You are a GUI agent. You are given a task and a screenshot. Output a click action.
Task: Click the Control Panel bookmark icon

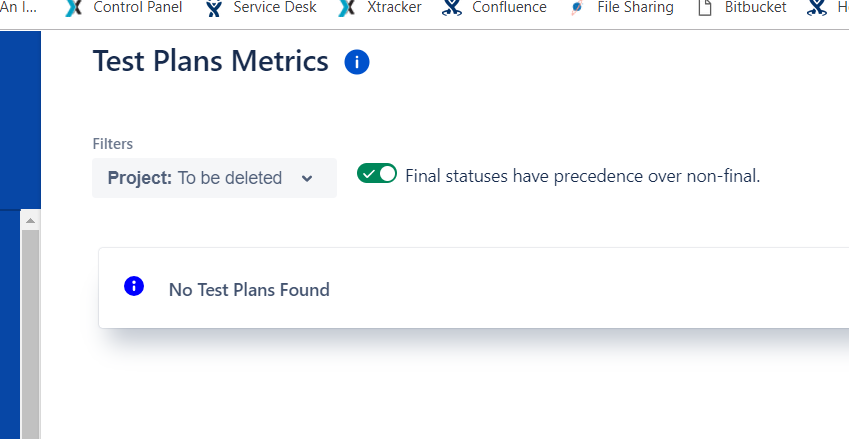(74, 8)
